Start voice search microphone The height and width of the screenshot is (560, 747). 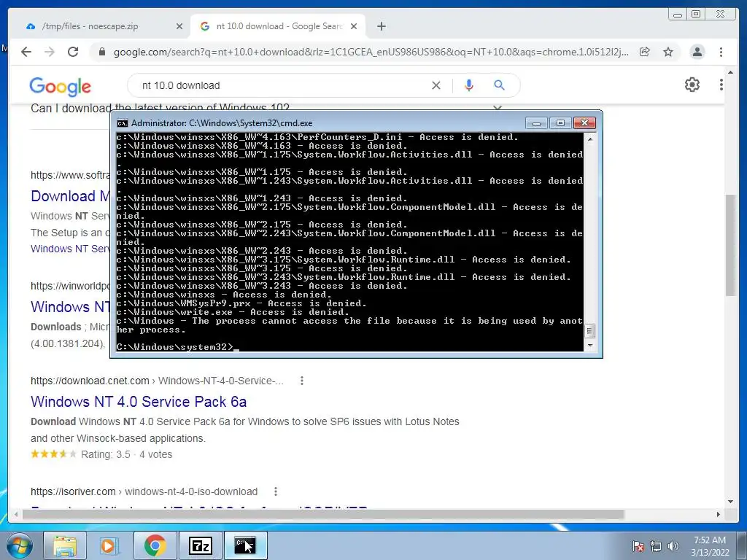469,85
